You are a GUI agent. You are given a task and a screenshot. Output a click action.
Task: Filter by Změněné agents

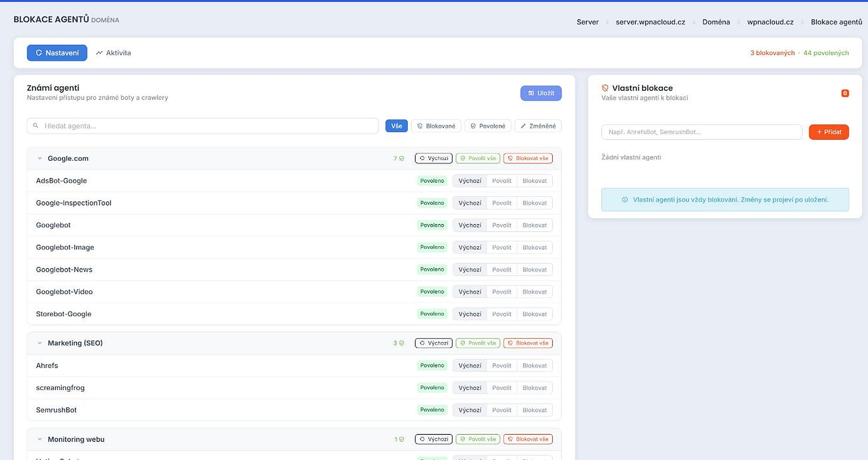(x=538, y=126)
